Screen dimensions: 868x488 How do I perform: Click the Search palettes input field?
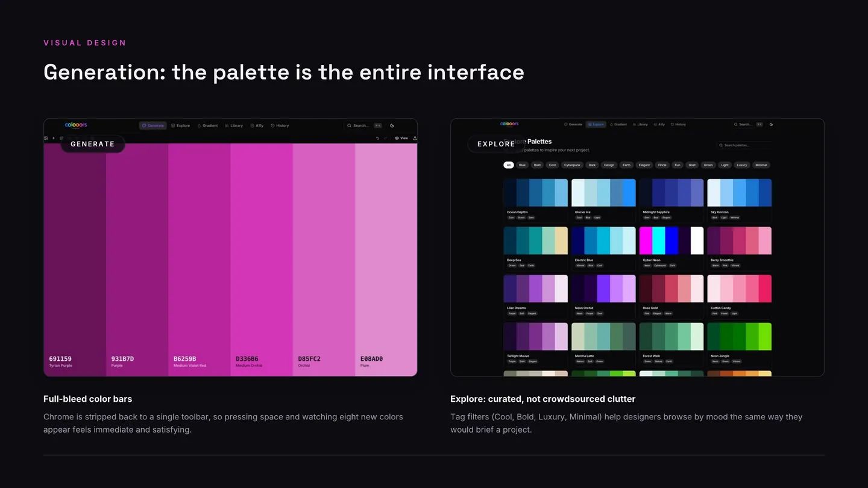(x=744, y=145)
